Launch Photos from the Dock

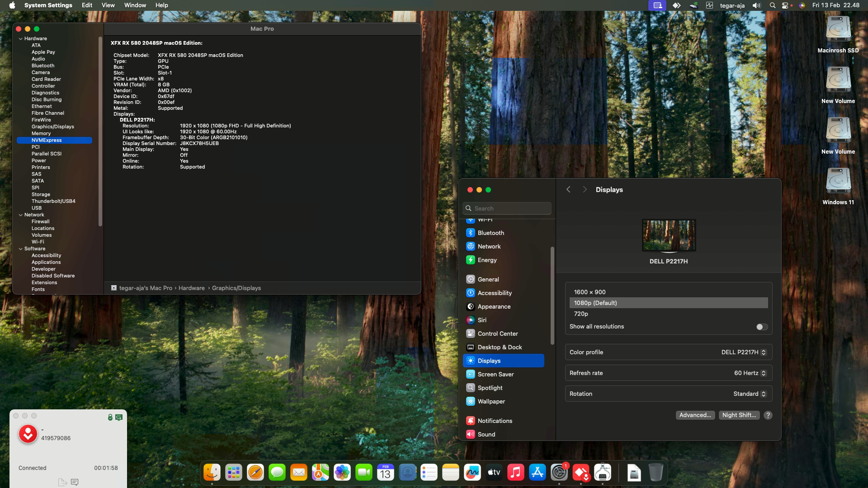[342, 473]
